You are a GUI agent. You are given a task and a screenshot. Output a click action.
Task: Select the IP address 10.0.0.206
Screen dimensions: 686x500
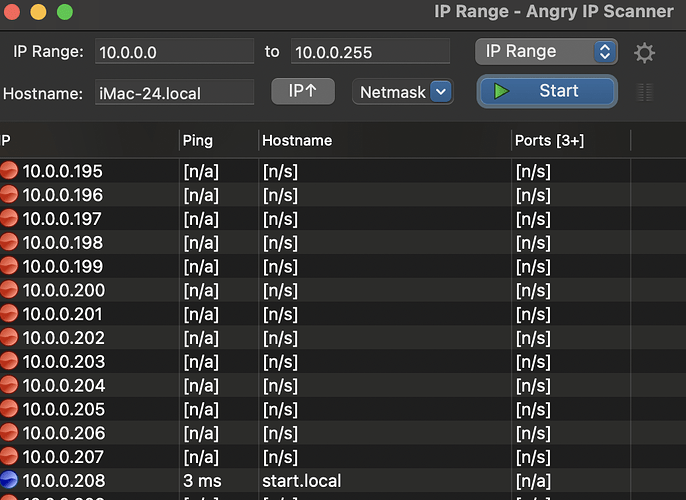pos(64,433)
